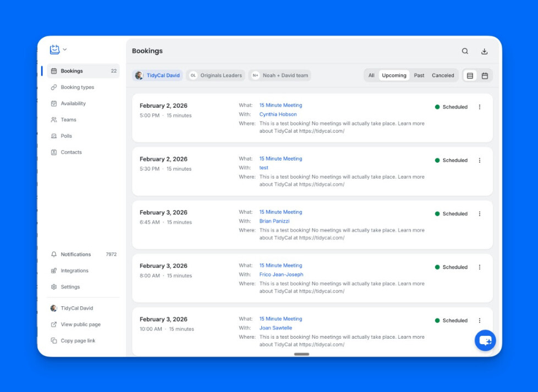Click View public page link
Image resolution: width=538 pixels, height=392 pixels.
(81, 324)
